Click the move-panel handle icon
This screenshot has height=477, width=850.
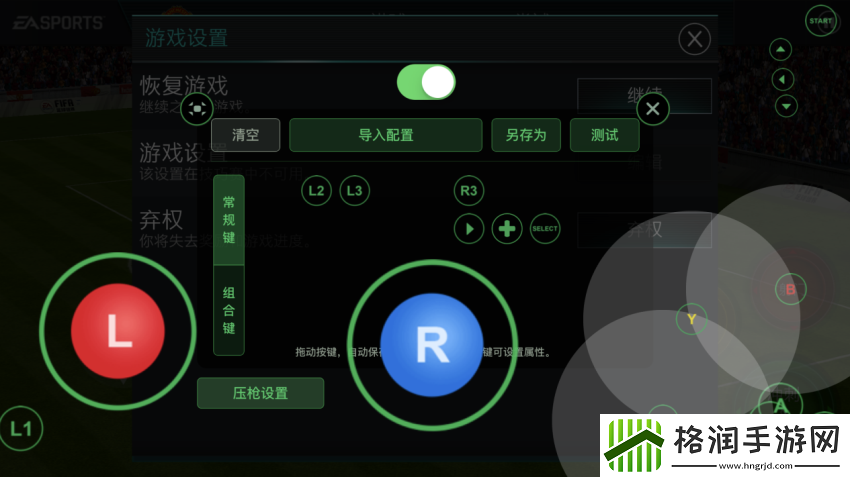pos(197,108)
